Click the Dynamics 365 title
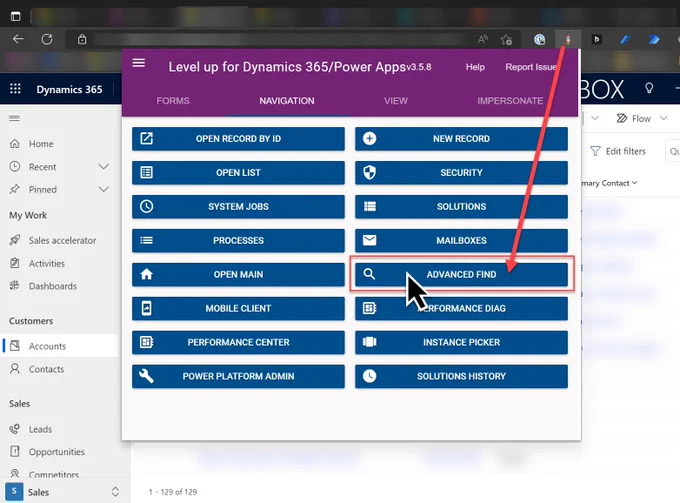 [x=69, y=89]
